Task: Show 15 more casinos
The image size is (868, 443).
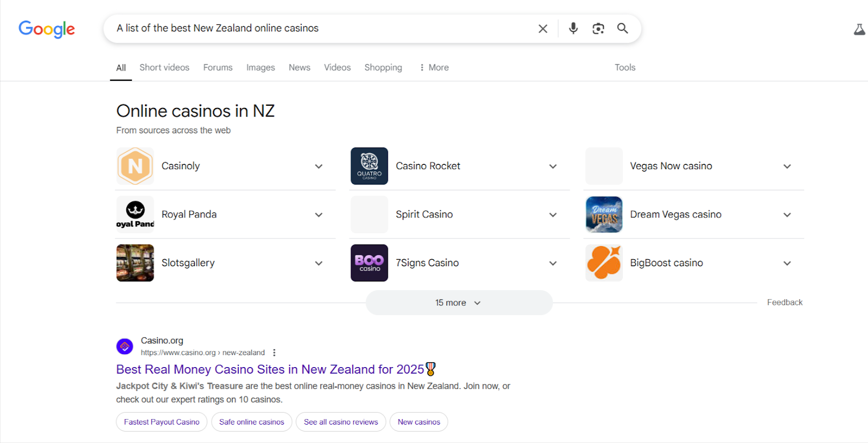Action: coord(459,303)
